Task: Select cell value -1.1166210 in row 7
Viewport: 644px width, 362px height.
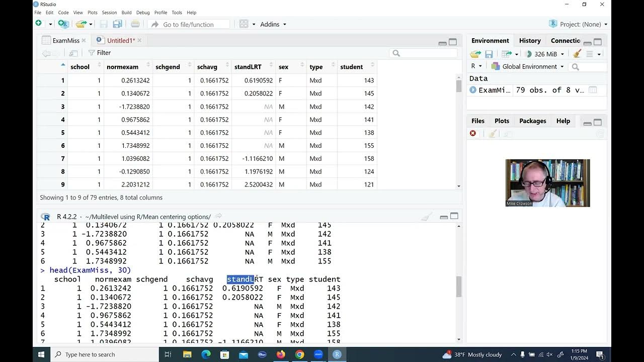Action: [257, 158]
